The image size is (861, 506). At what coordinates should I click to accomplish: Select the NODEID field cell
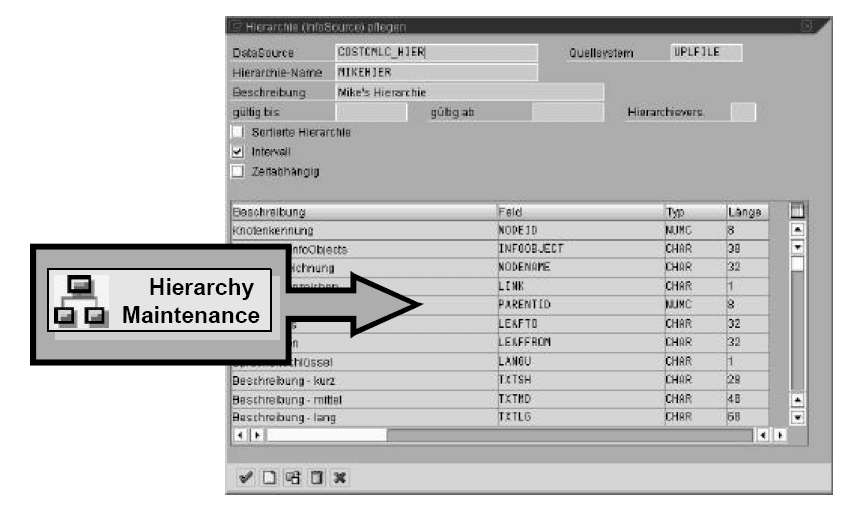580,230
